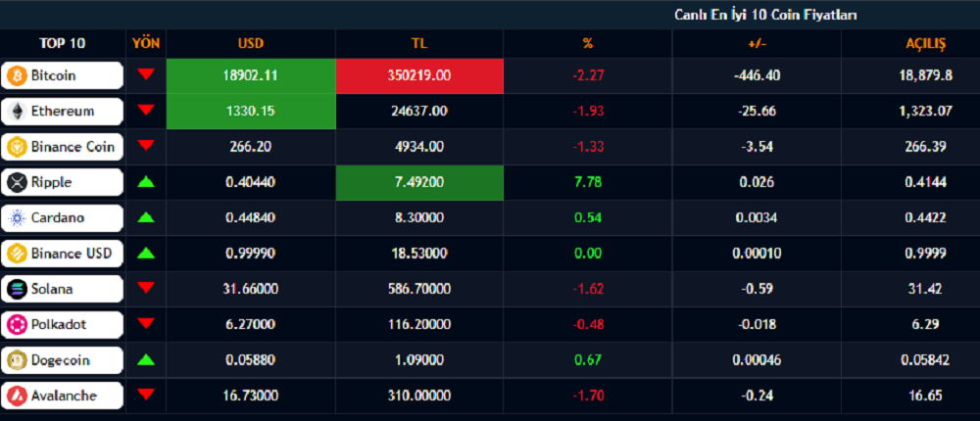Select Ripple TL price 7.49200
980x421 pixels.
pos(420,182)
